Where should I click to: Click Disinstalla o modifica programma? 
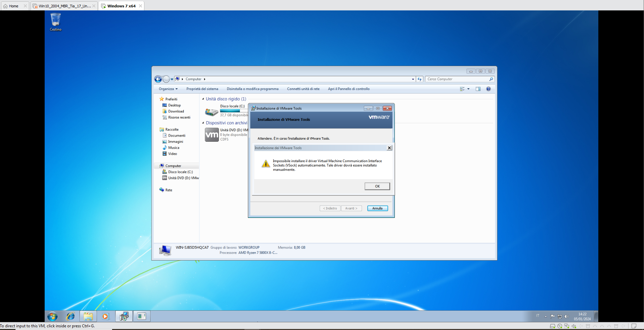252,89
